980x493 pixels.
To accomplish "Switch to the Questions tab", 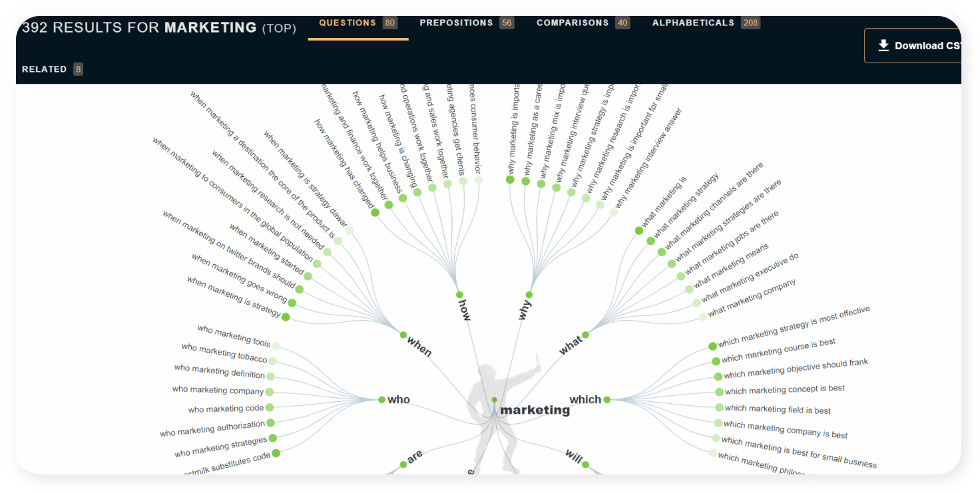I will point(358,23).
